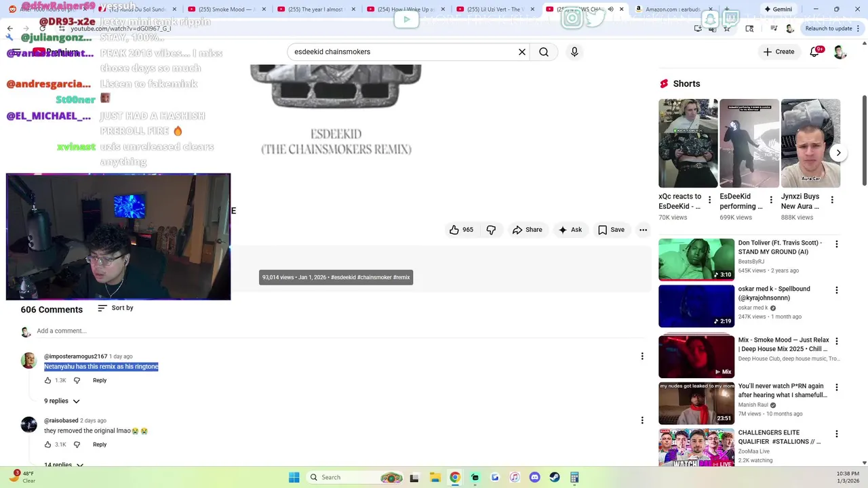Image resolution: width=868 pixels, height=488 pixels.
Task: Open @imposteramogus2167 channel link
Action: tap(76, 357)
